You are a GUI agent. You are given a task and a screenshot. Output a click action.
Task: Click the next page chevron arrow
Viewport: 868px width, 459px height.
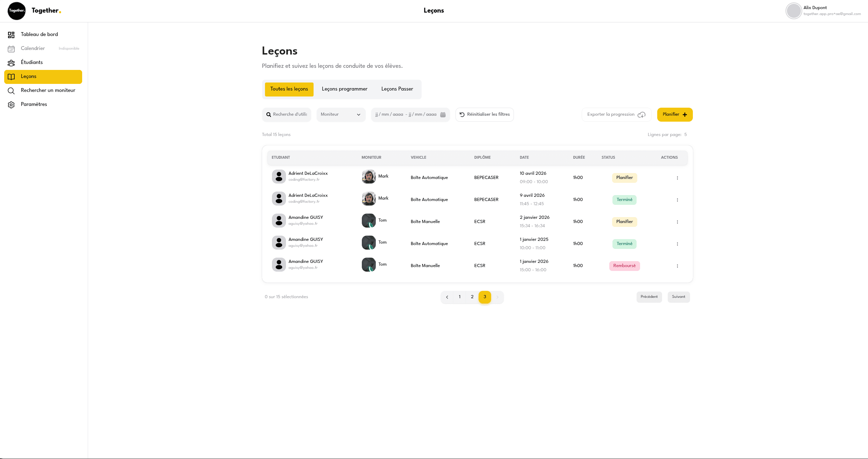497,297
